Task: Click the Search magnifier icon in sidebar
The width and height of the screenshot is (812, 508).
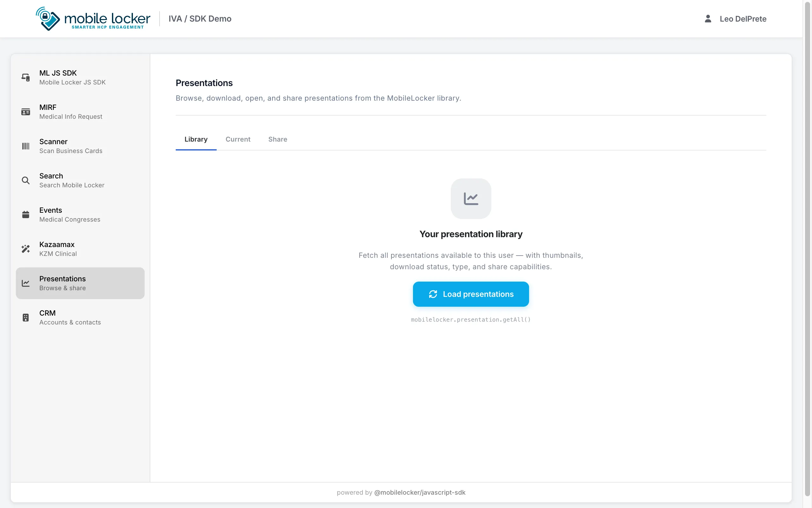Action: pos(25,180)
